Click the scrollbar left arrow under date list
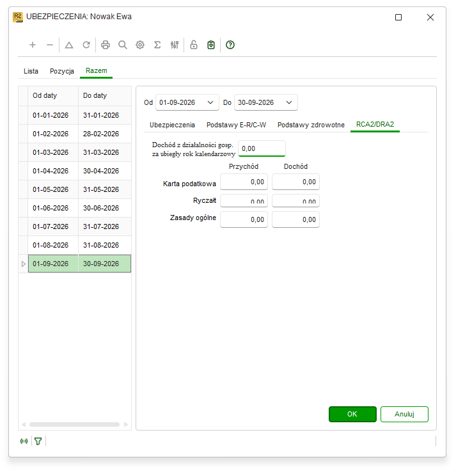The image size is (456, 476). point(24,424)
